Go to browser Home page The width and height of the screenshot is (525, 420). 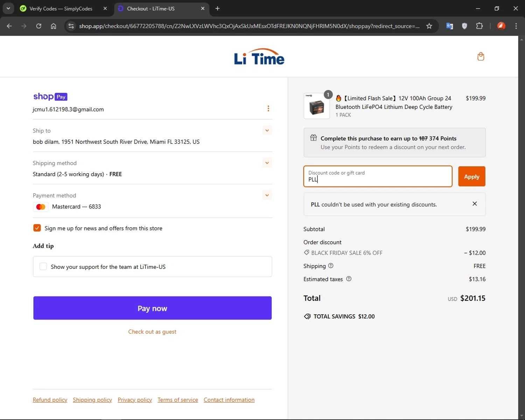(53, 26)
